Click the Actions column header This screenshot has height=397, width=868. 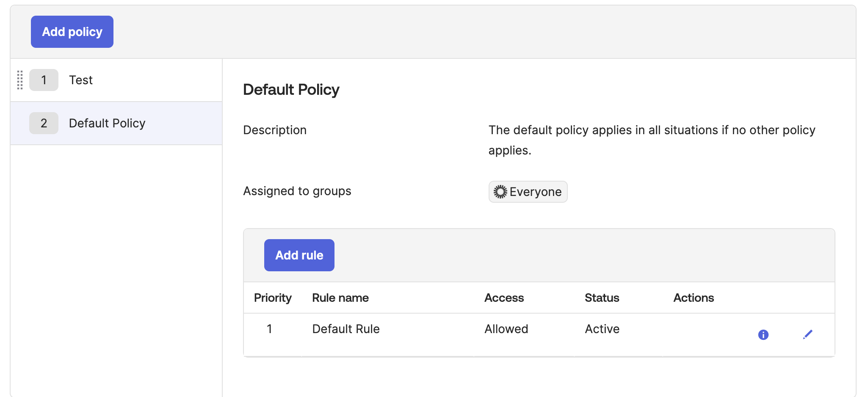pyautogui.click(x=693, y=298)
